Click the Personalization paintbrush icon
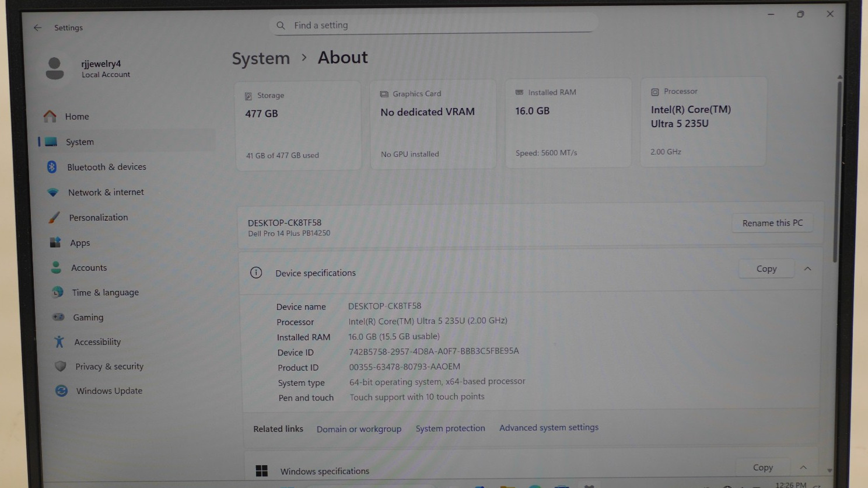This screenshot has height=488, width=868. point(54,217)
